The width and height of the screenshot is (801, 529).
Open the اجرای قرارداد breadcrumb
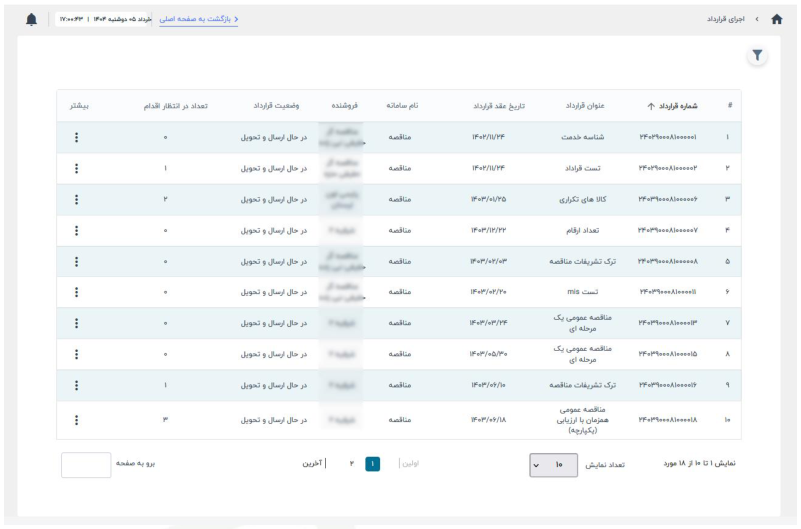(x=726, y=19)
